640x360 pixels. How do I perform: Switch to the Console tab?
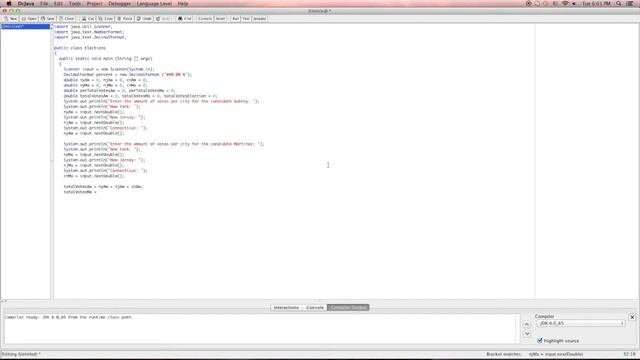(x=315, y=307)
